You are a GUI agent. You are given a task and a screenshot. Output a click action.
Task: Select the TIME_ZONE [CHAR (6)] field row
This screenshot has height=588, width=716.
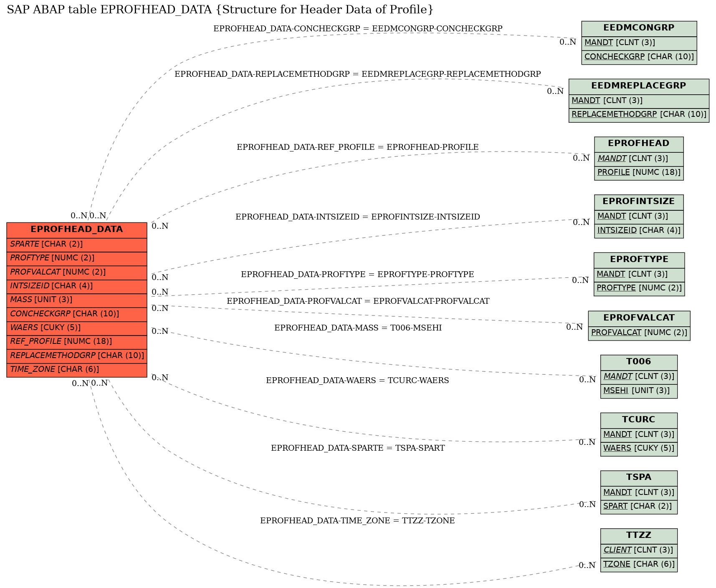77,370
